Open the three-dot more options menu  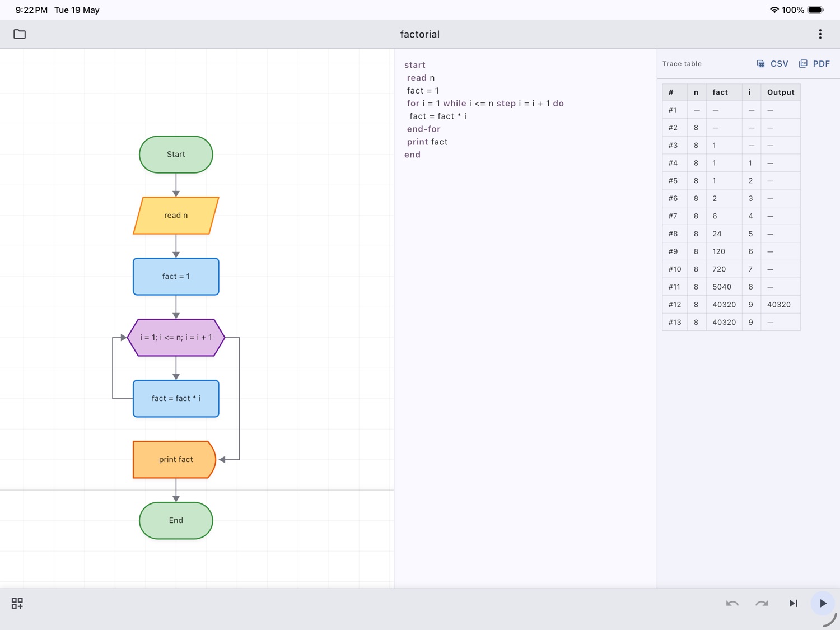click(x=820, y=34)
